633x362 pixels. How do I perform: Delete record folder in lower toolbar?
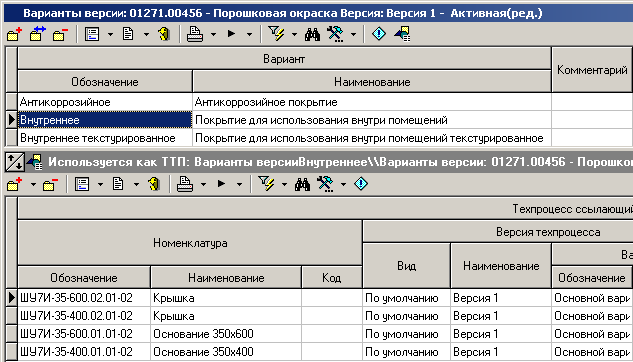tap(50, 184)
